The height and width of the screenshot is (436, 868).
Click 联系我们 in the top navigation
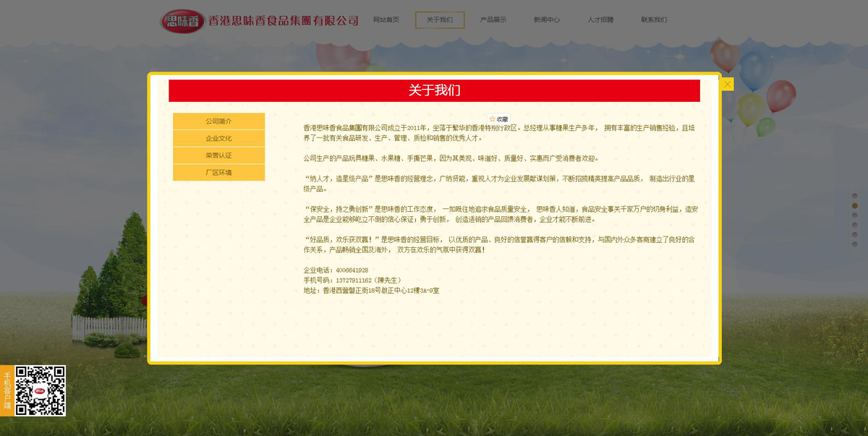pyautogui.click(x=654, y=20)
